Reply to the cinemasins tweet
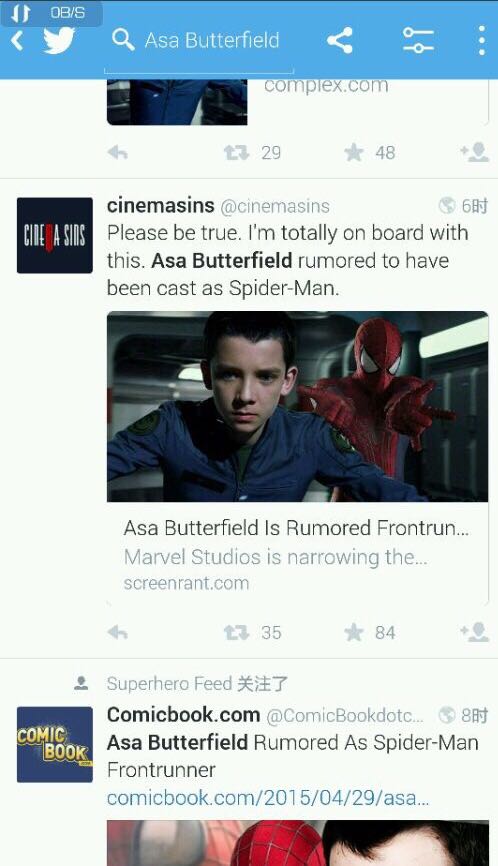 coord(118,632)
